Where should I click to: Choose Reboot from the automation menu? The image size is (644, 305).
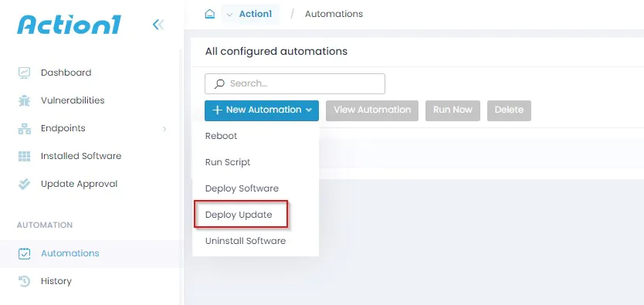222,136
